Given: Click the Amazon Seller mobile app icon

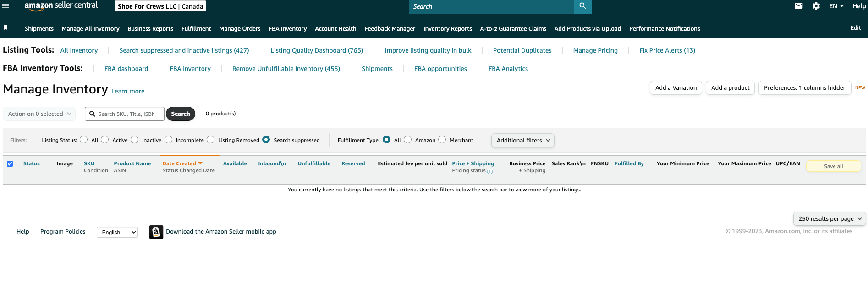Looking at the screenshot, I should [x=156, y=232].
